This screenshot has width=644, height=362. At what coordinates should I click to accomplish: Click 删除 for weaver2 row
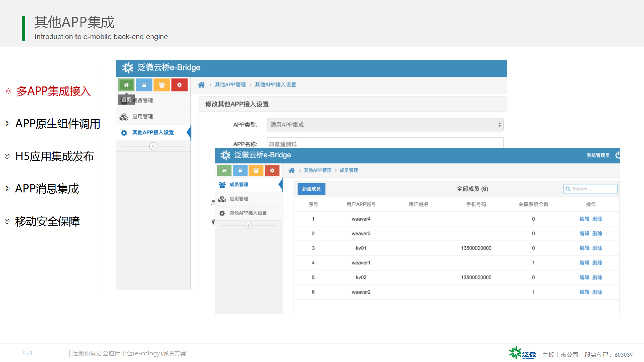pos(597,292)
